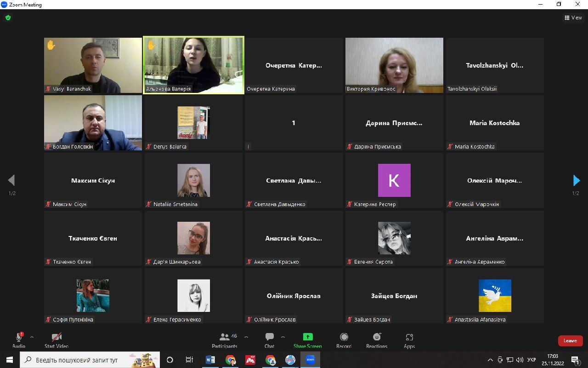Open Word from the Windows taskbar
This screenshot has width=588, height=368.
(211, 360)
